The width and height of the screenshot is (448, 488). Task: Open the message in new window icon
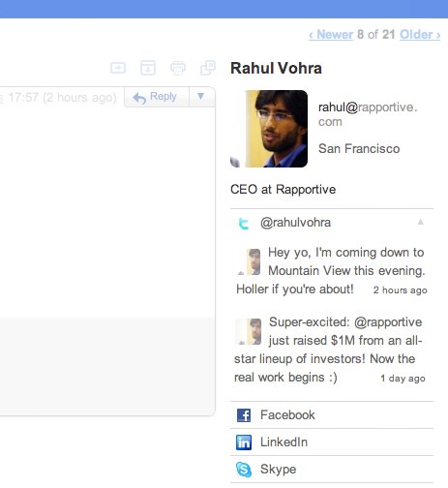point(208,68)
